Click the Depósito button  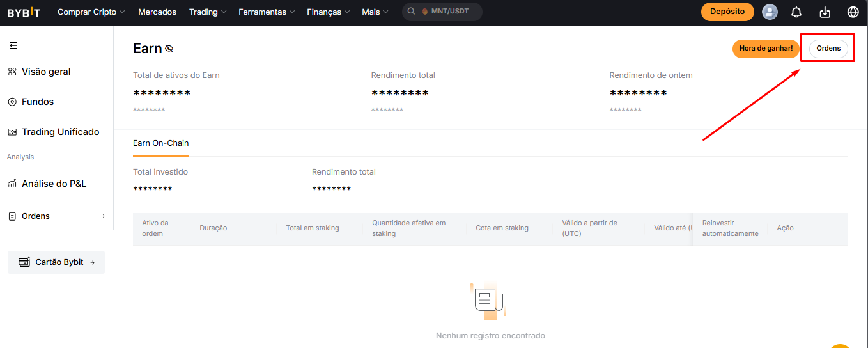click(727, 12)
